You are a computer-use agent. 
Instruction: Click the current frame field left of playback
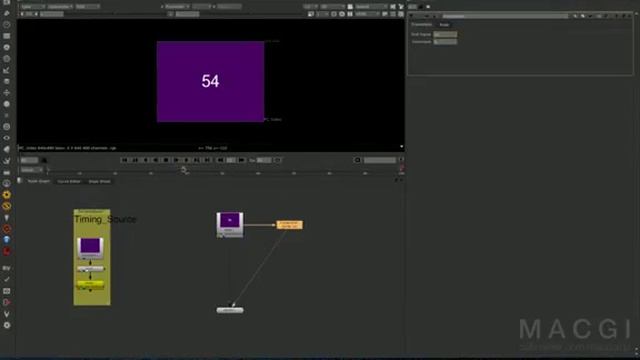tap(29, 160)
